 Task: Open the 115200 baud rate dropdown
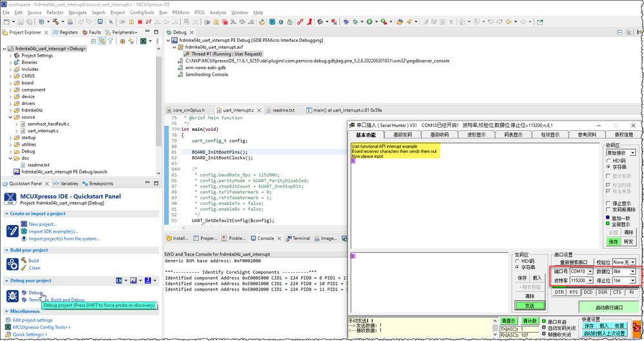click(590, 280)
